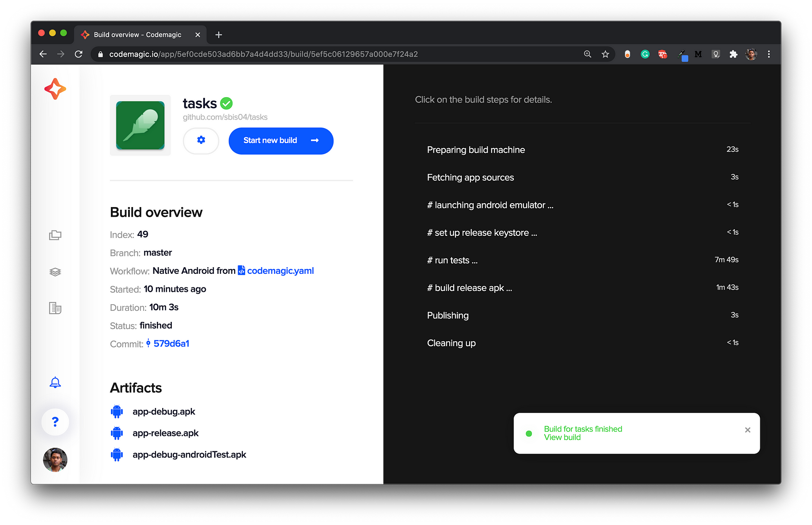Open the notifications bell in the sidebar

point(55,382)
